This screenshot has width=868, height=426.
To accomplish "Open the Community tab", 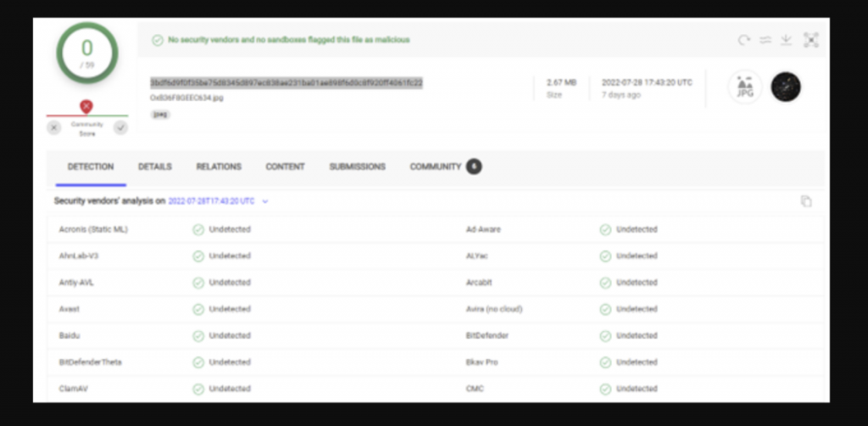I will pyautogui.click(x=436, y=166).
